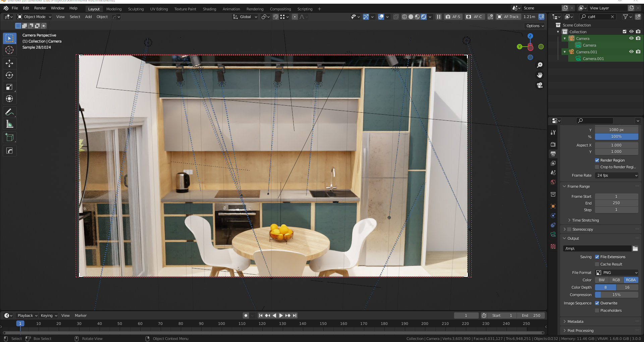The height and width of the screenshot is (342, 644).
Task: Switch to the Compositing workspace tab
Action: [280, 9]
